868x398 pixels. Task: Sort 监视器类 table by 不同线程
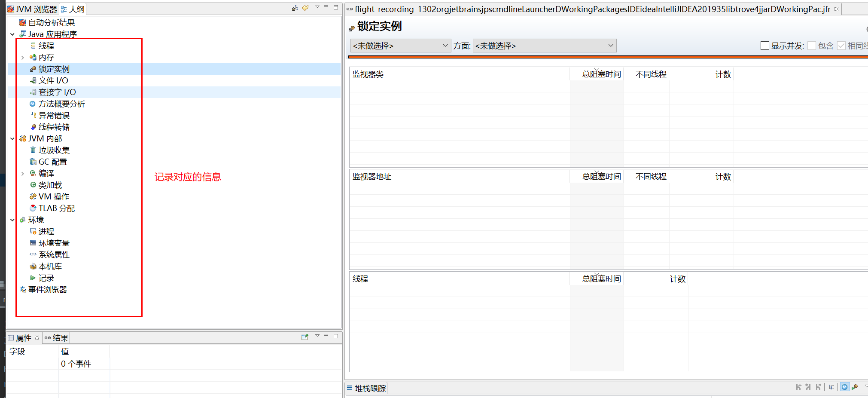point(646,74)
